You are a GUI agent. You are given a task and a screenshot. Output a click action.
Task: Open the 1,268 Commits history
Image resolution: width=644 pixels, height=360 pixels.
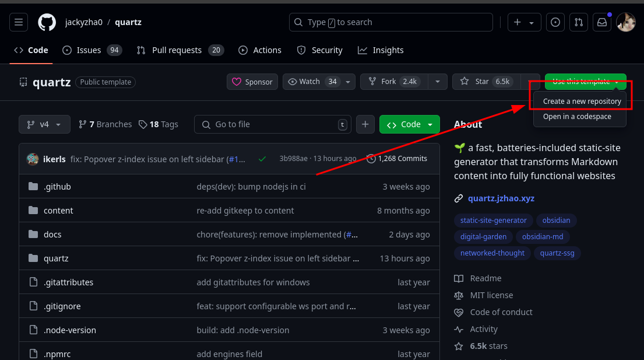point(397,159)
